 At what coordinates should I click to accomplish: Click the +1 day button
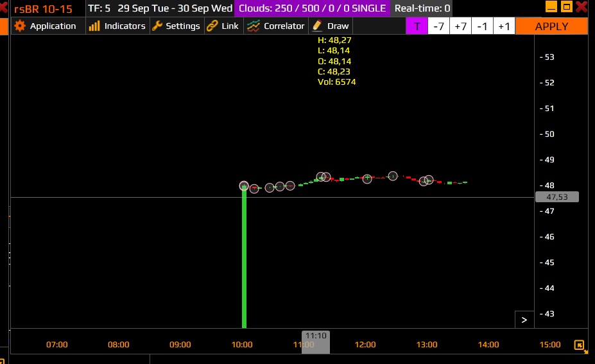[504, 26]
